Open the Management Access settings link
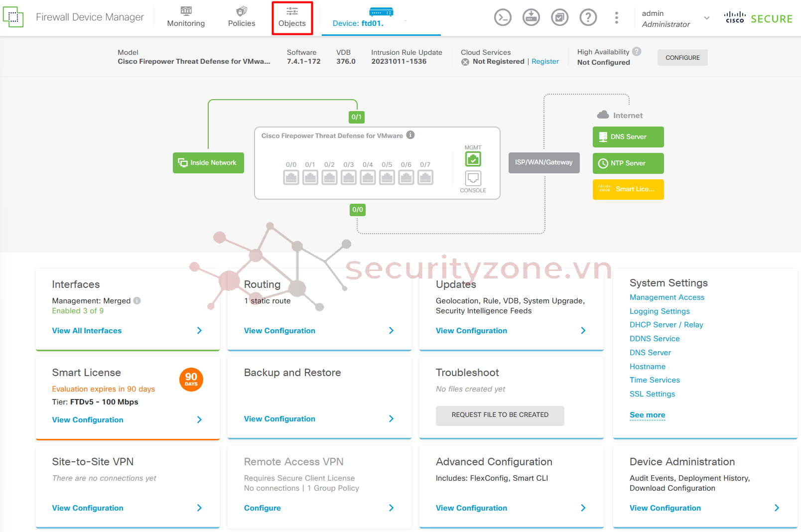Image resolution: width=801 pixels, height=532 pixels. pos(667,297)
